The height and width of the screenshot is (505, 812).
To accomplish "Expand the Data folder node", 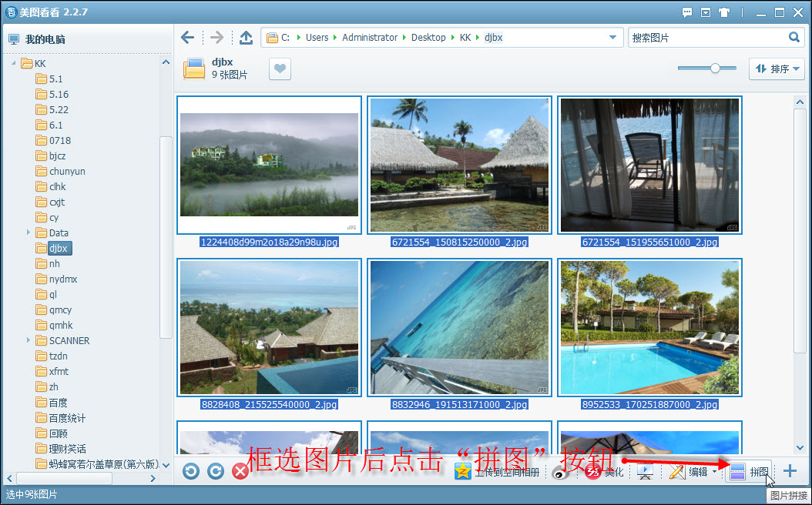I will click(x=28, y=232).
